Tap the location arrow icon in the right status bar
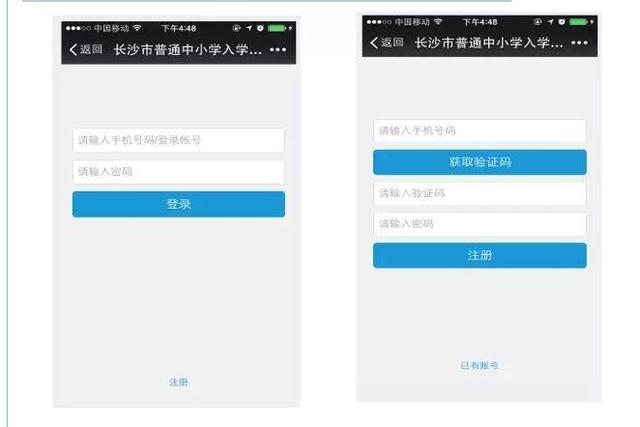Screen dimensions: 640x427 550,21
